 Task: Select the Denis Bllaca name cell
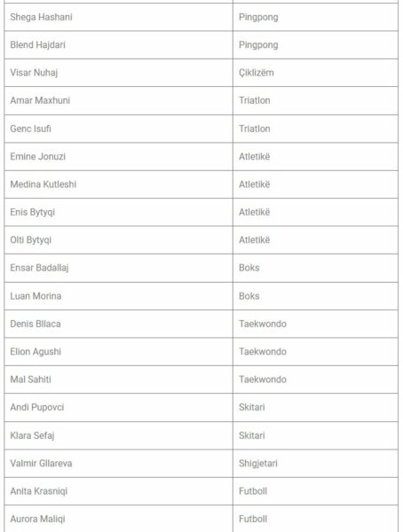click(x=119, y=324)
